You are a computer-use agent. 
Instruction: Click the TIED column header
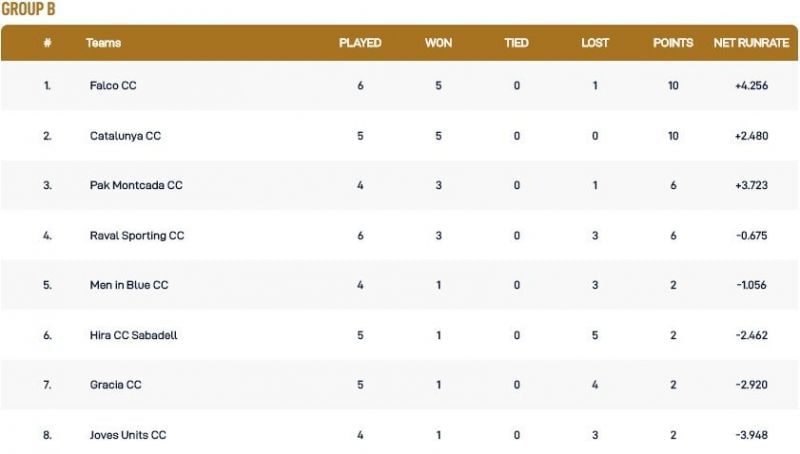(517, 44)
